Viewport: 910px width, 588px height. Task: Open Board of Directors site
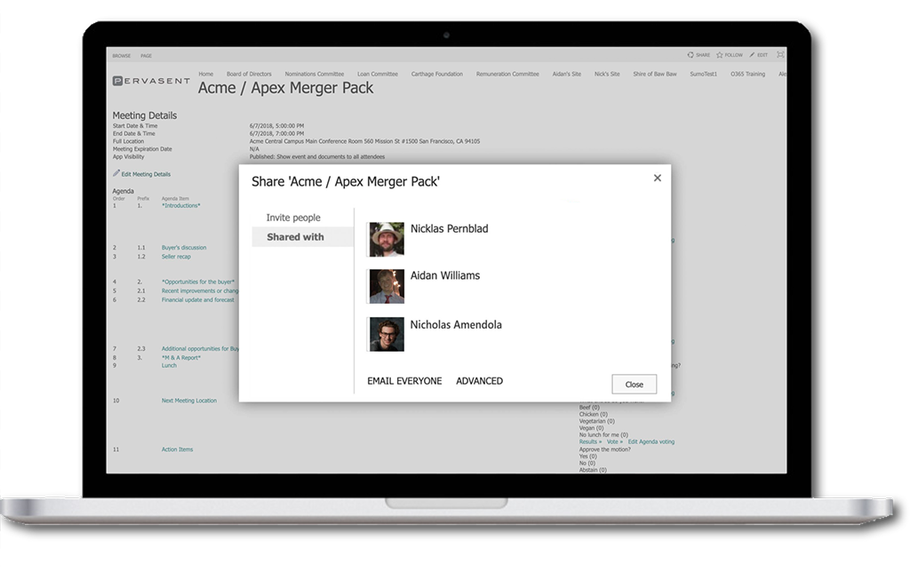click(249, 75)
